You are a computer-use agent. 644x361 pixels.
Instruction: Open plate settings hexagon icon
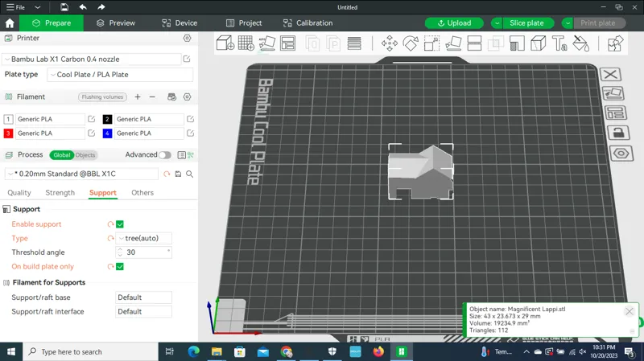pos(621,154)
